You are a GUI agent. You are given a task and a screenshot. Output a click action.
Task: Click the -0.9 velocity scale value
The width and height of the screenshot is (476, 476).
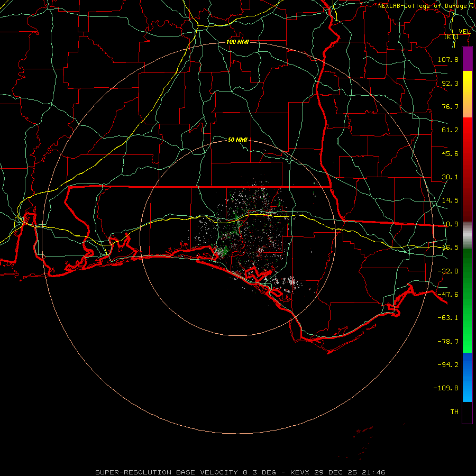tap(450, 224)
